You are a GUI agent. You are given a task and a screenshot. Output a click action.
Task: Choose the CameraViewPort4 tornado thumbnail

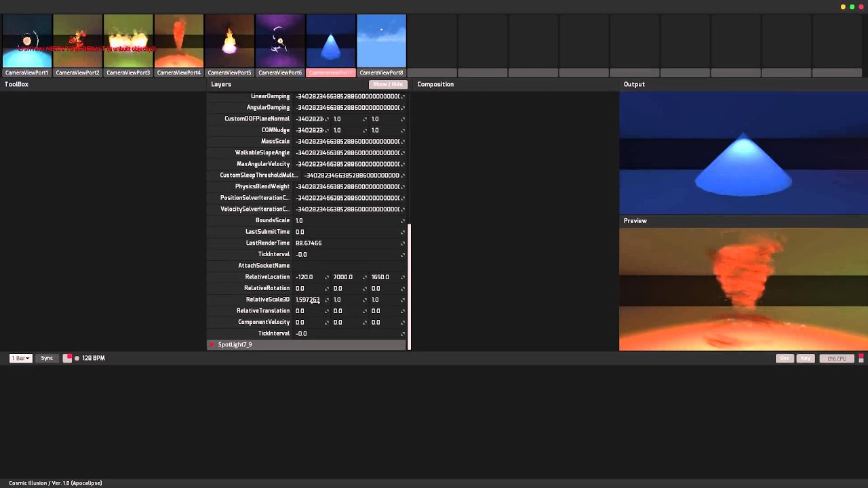tap(179, 41)
